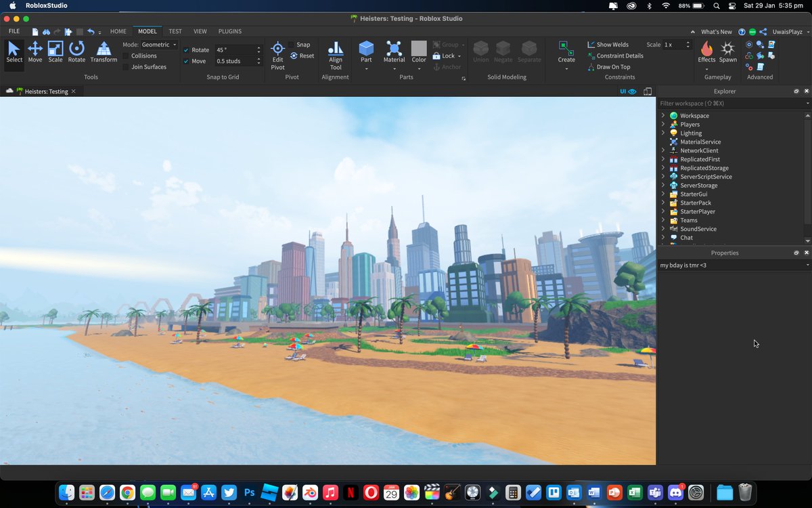Open the Material manager
812x508 pixels.
point(394,51)
